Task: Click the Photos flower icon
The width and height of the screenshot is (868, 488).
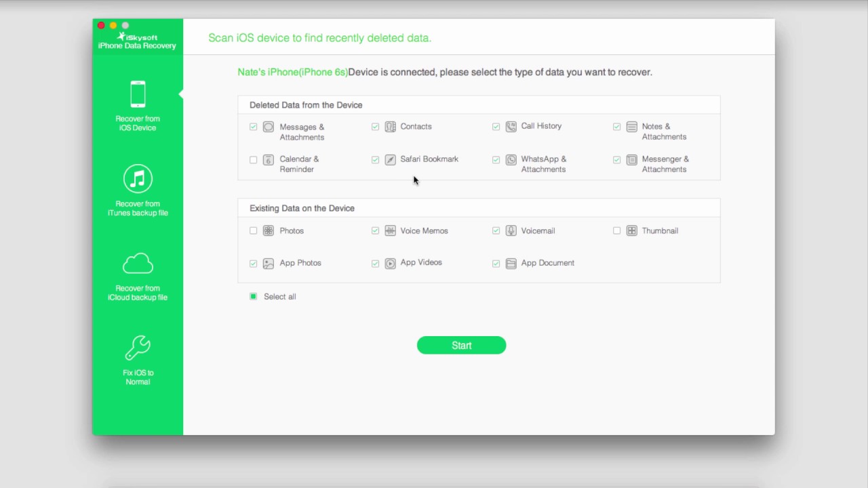Action: (269, 230)
